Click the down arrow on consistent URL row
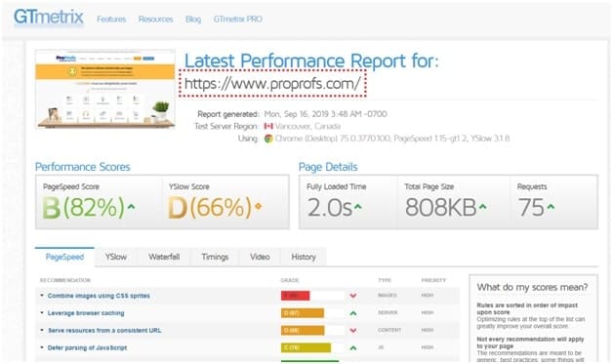 pos(353,331)
